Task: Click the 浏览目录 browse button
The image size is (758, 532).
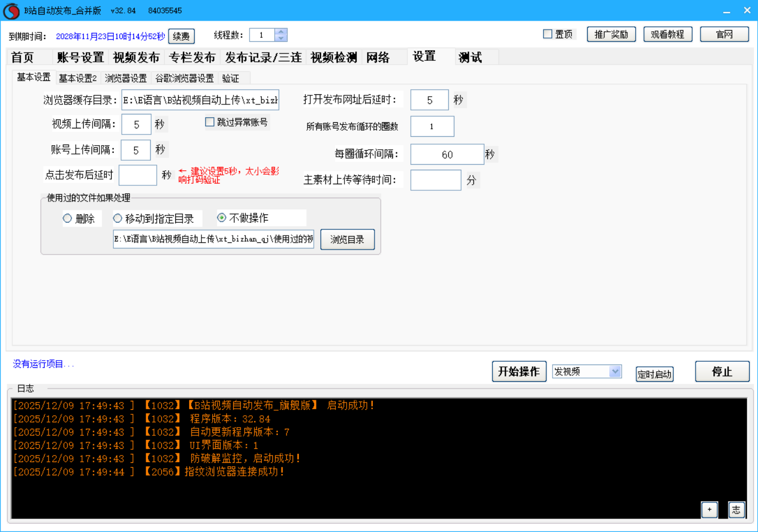Action: (347, 239)
